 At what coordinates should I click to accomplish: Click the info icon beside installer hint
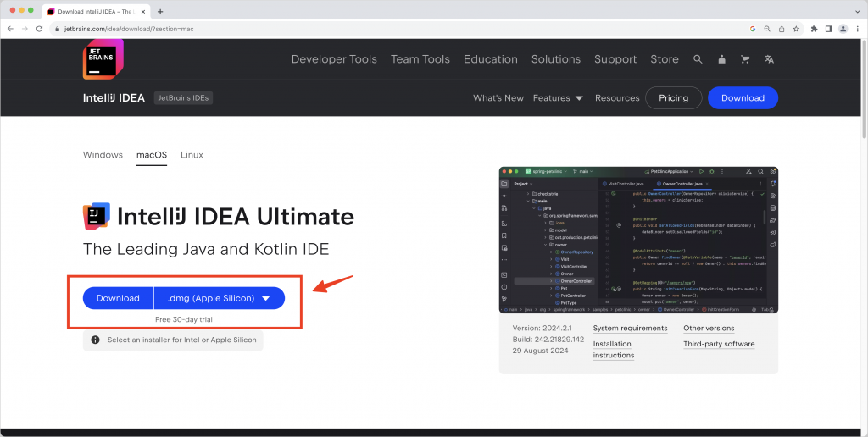click(x=95, y=340)
